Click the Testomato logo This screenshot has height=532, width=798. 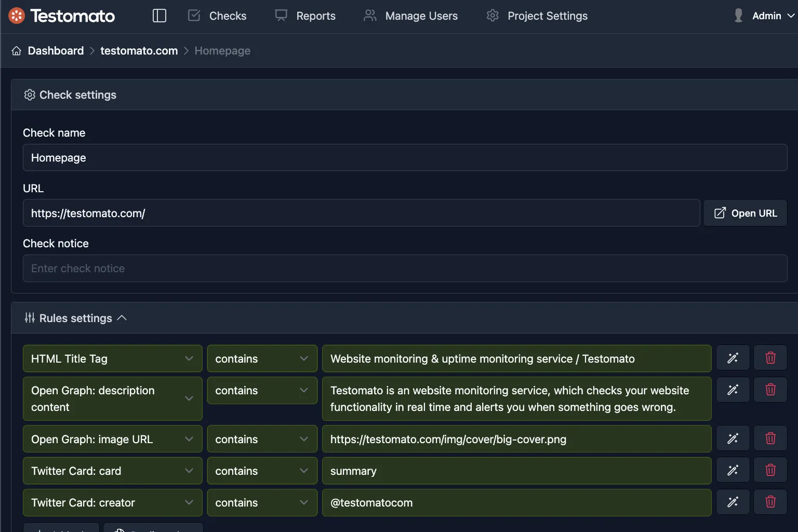[61, 16]
